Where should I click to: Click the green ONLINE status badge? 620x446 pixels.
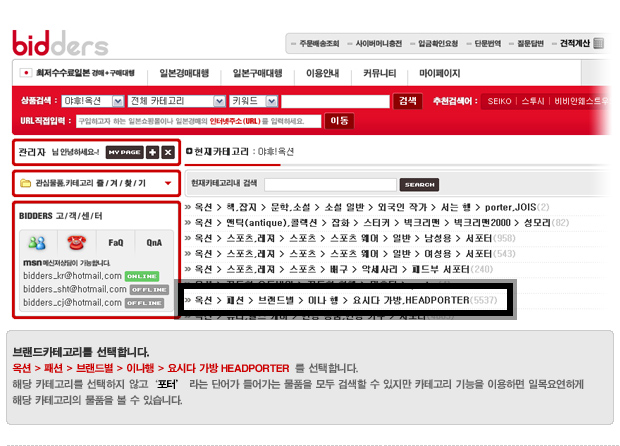coord(142,276)
